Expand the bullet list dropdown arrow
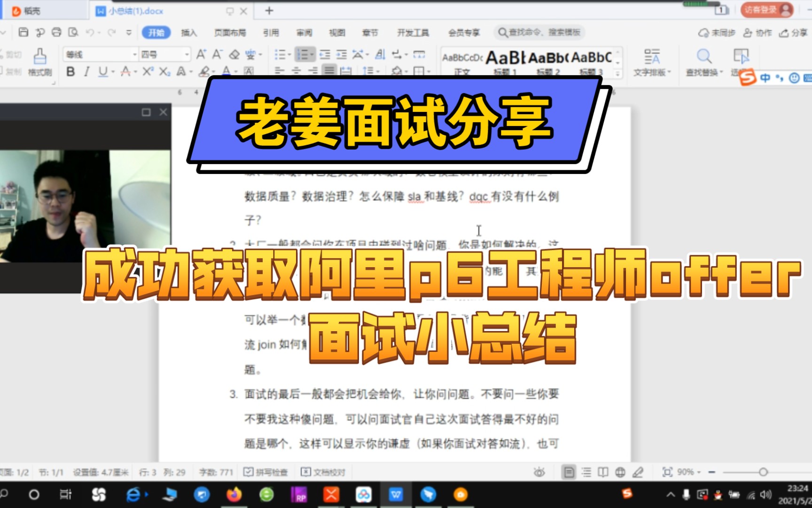The height and width of the screenshot is (508, 812). (x=289, y=55)
